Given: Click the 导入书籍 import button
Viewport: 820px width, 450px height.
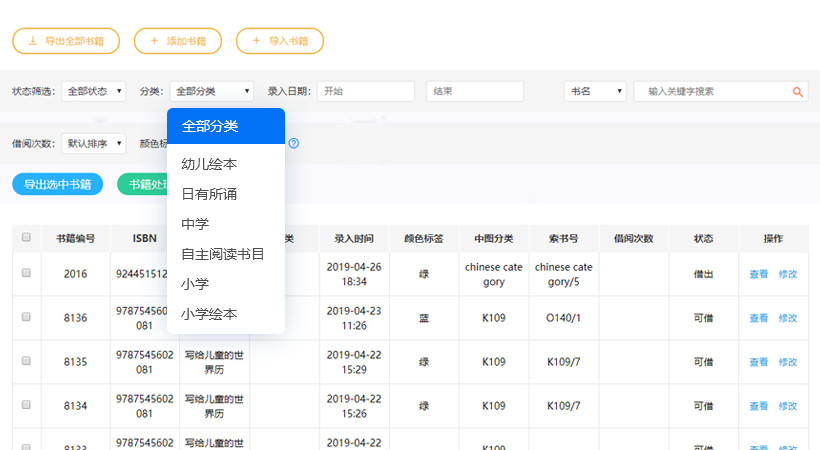Looking at the screenshot, I should point(280,41).
